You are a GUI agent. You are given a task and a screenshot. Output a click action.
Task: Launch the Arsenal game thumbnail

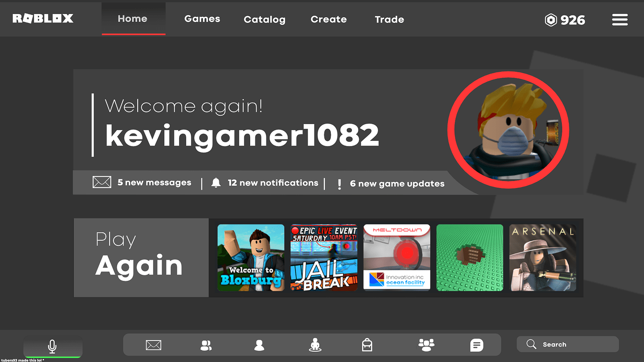(x=543, y=258)
